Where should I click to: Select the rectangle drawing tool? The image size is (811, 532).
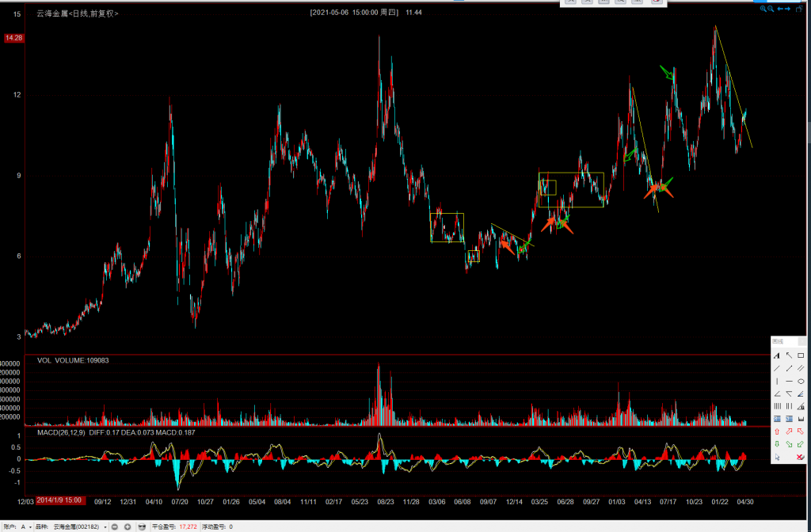tap(801, 355)
